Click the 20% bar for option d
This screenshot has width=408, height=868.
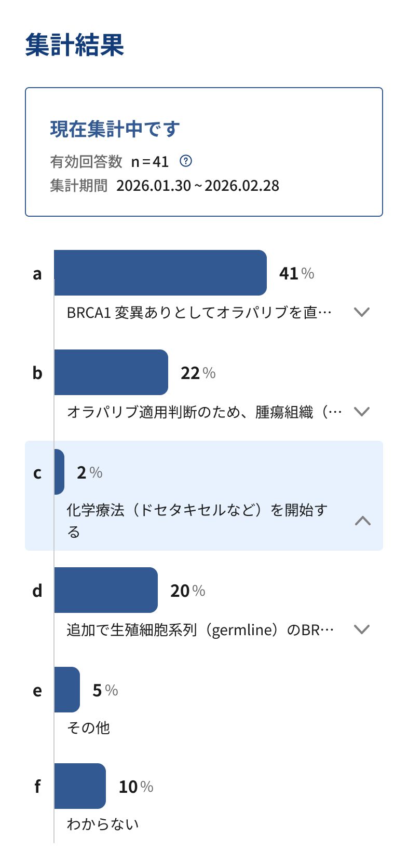[106, 590]
